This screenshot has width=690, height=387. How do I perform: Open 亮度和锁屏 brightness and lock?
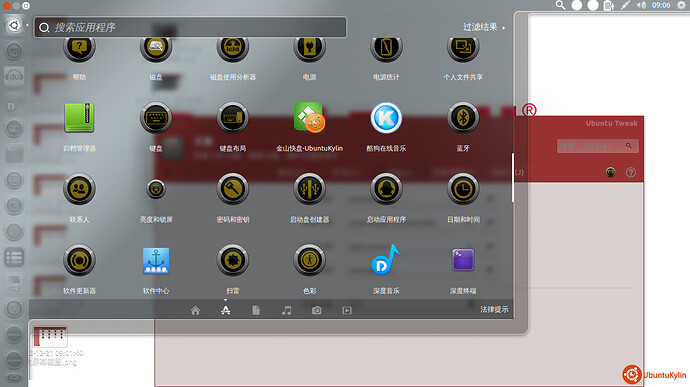156,189
